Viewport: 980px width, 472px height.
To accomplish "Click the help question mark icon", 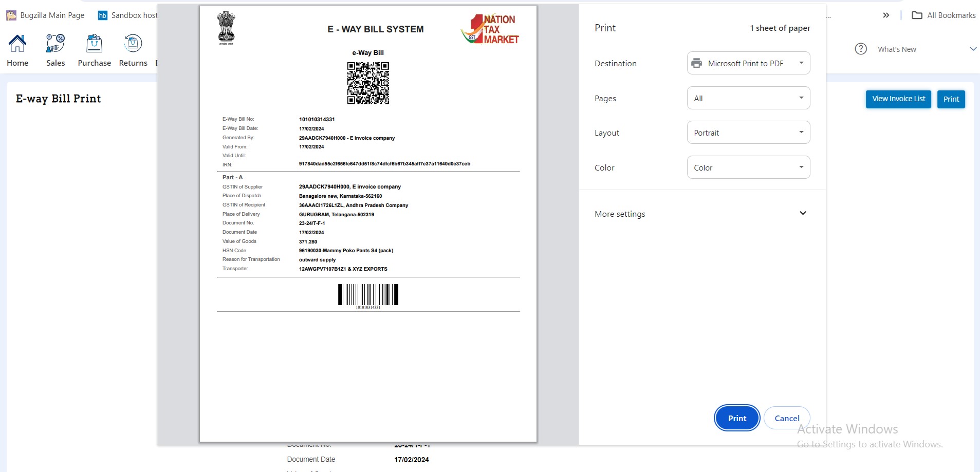I will (861, 49).
